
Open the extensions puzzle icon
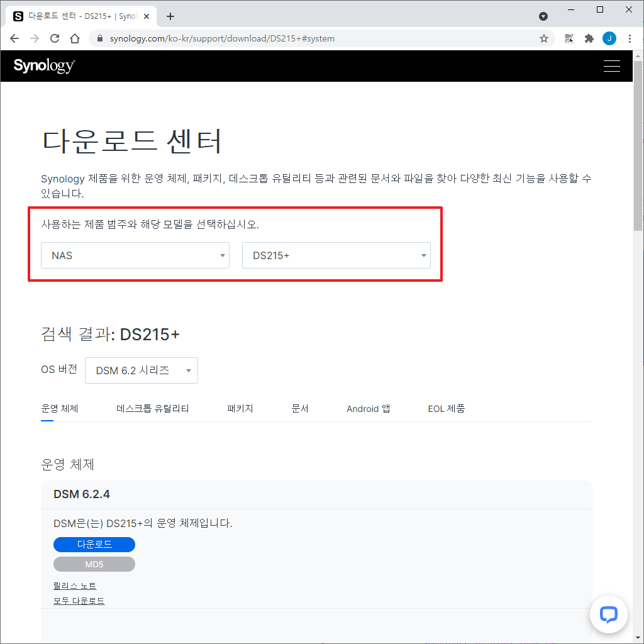(x=589, y=38)
